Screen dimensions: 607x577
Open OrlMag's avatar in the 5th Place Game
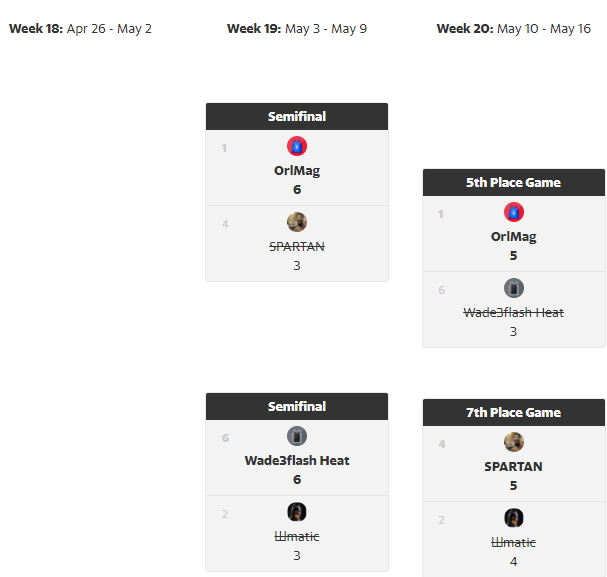click(x=514, y=212)
